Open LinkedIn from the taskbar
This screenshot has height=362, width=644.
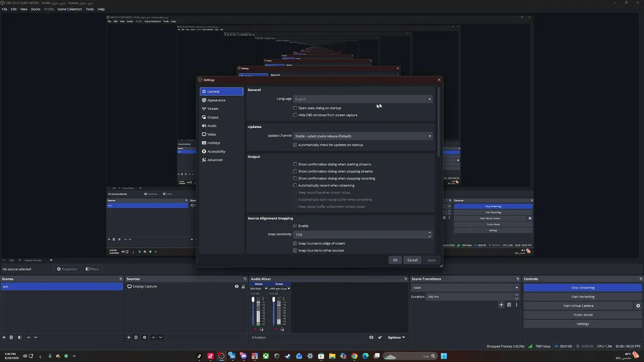232,356
